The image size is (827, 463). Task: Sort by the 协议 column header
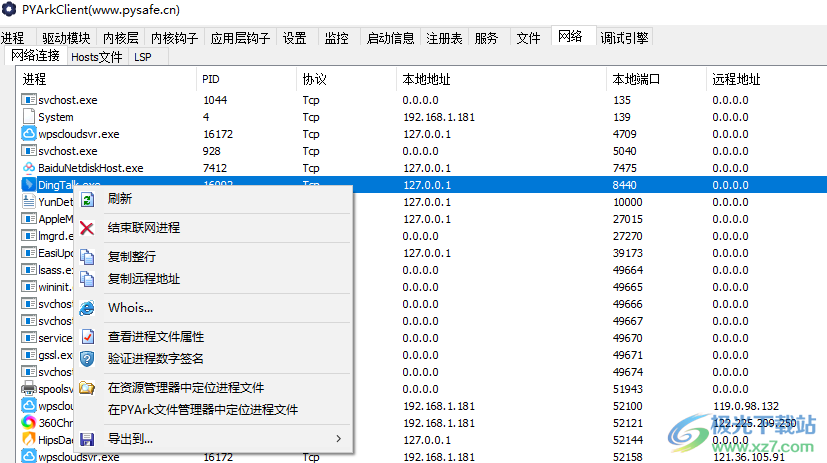pyautogui.click(x=346, y=79)
